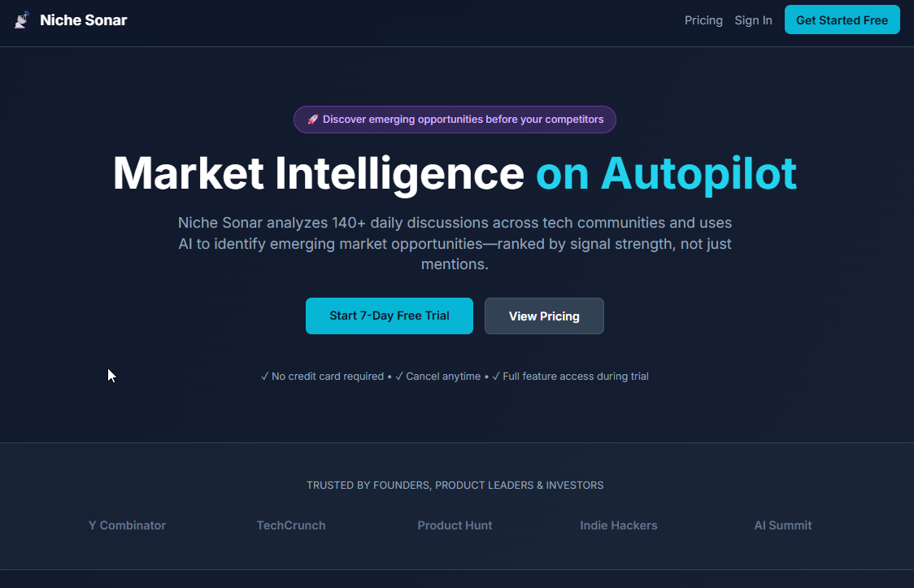
Task: Click the rocket emoji in the announcement badge
Action: (313, 120)
